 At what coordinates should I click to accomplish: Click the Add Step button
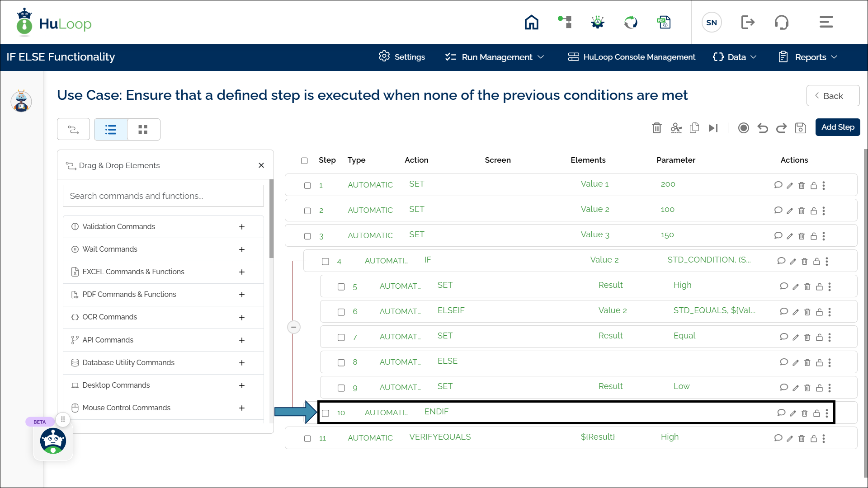pos(837,127)
